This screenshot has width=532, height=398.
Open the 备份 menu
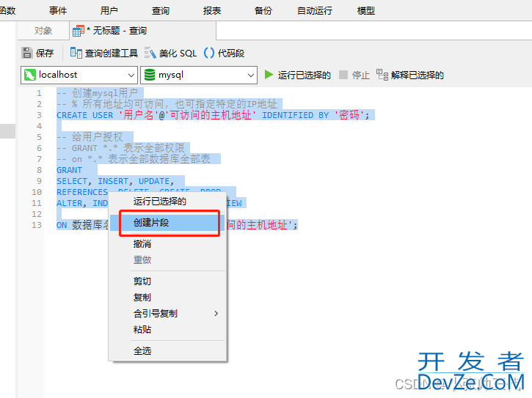(263, 11)
